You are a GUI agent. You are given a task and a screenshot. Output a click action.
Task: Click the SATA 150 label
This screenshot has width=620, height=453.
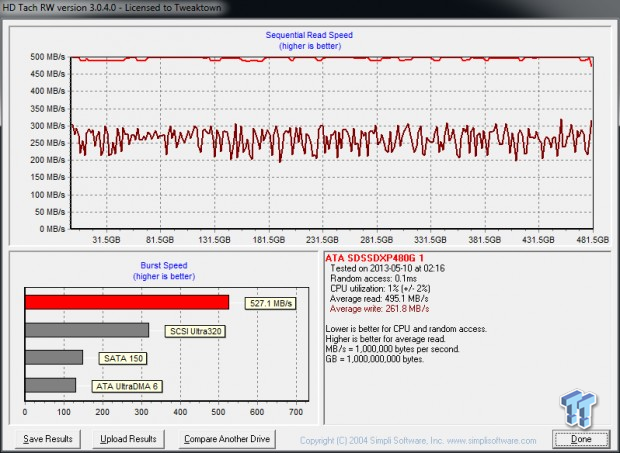point(123,359)
